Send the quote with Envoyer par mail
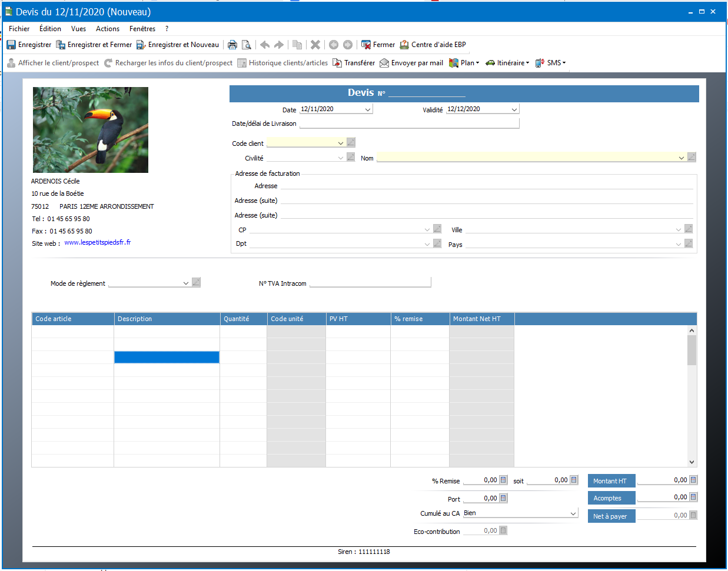 (x=411, y=63)
